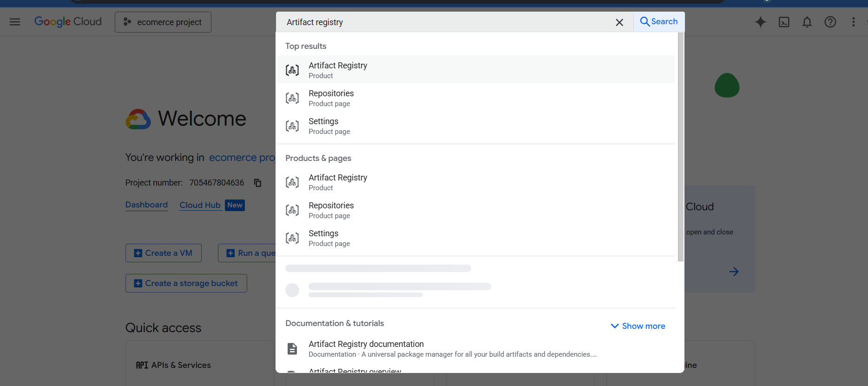Open Gemini AI assistant sparkle icon
The image size is (868, 386).
tap(760, 22)
